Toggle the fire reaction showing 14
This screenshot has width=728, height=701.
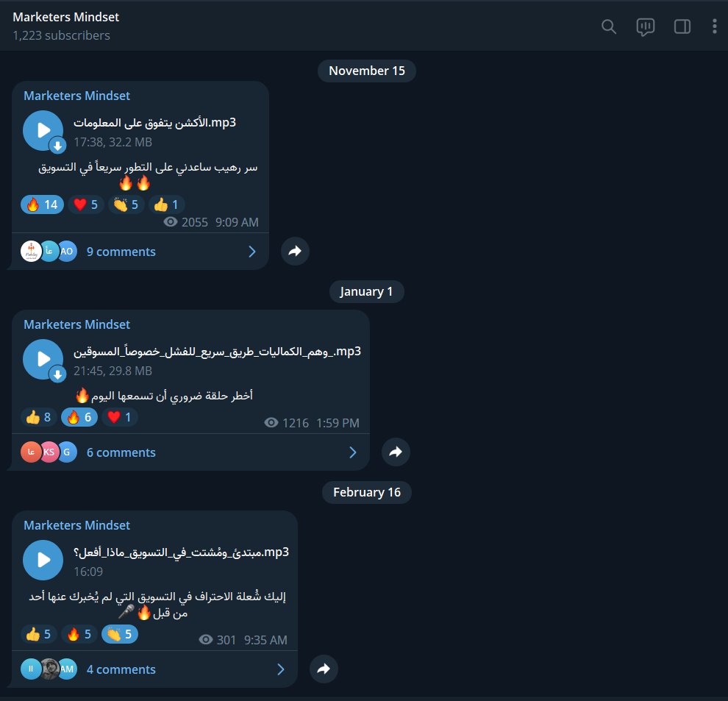[42, 204]
